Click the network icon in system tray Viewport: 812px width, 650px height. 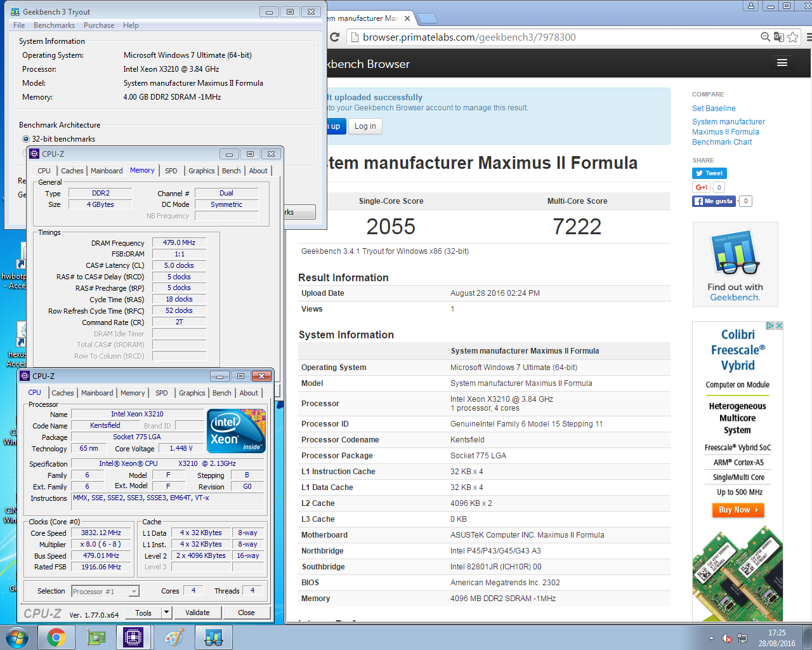(742, 638)
